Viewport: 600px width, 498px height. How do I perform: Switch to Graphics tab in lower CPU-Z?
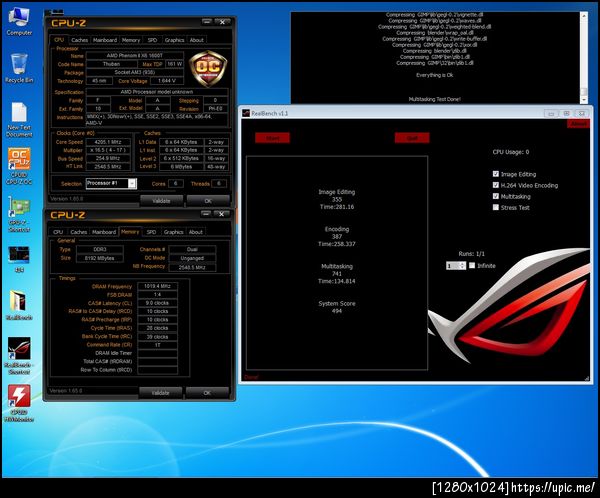point(173,232)
